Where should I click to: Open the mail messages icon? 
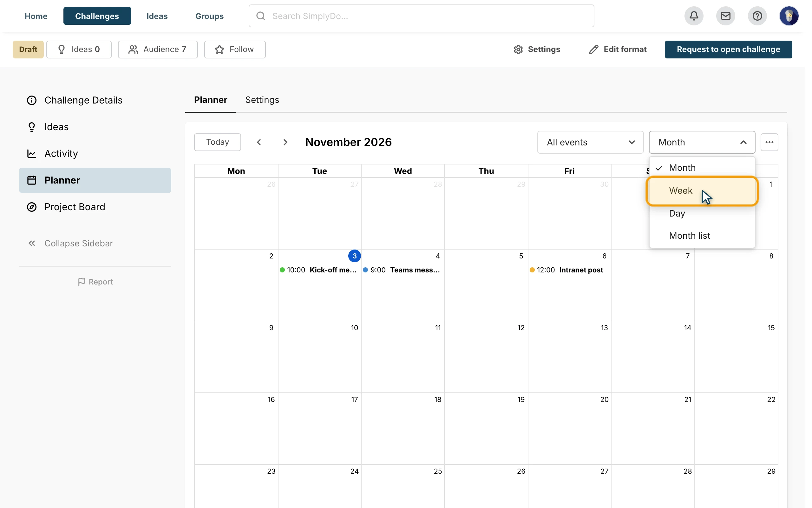[725, 16]
